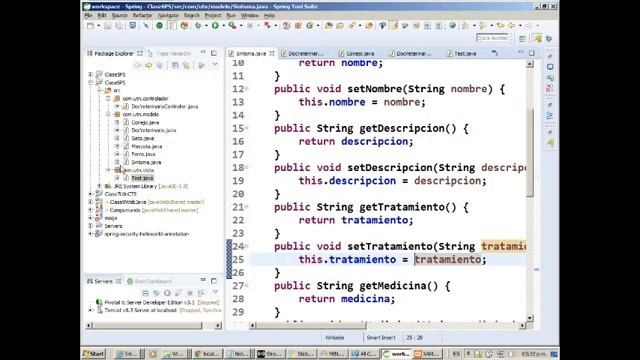This screenshot has height=360, width=640.
Task: Open the Navigate menu
Action: pos(168,16)
